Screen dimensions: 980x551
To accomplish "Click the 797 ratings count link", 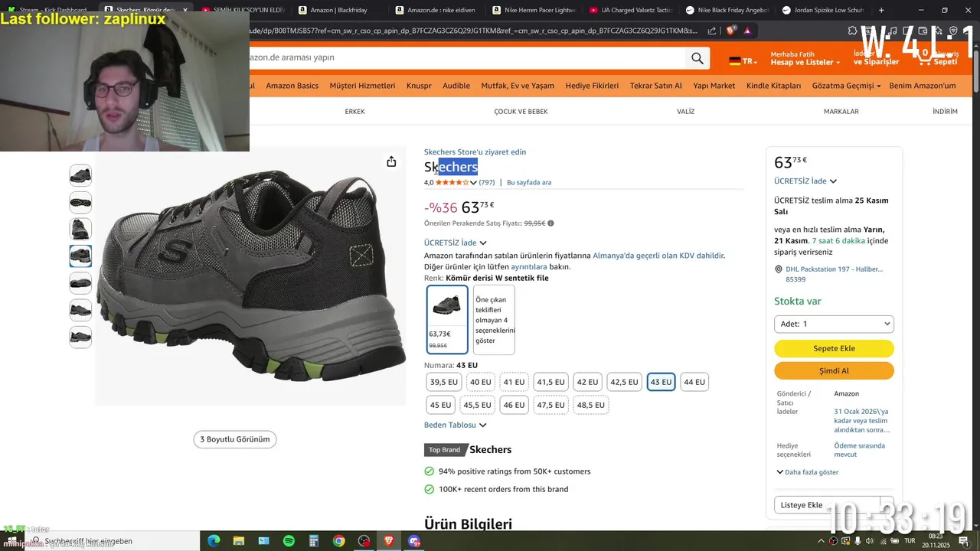I will coord(487,183).
